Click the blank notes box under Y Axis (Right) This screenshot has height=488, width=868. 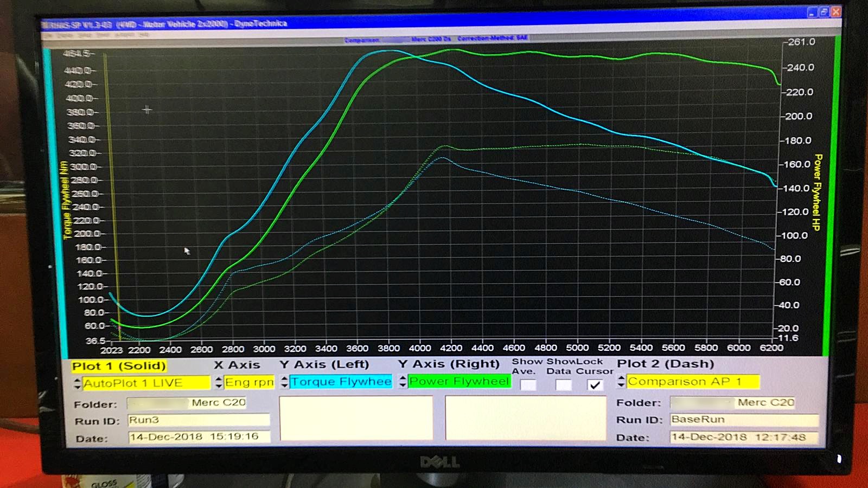click(x=525, y=418)
